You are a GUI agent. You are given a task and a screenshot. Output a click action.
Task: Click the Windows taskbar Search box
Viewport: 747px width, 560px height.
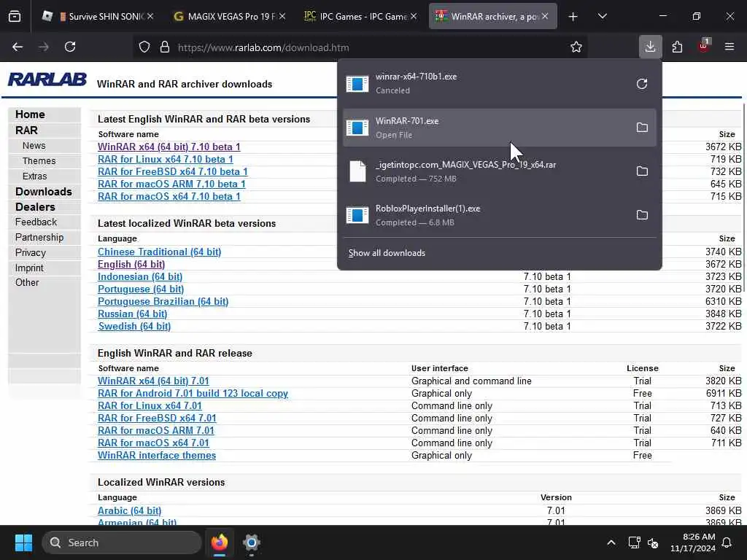(x=122, y=542)
